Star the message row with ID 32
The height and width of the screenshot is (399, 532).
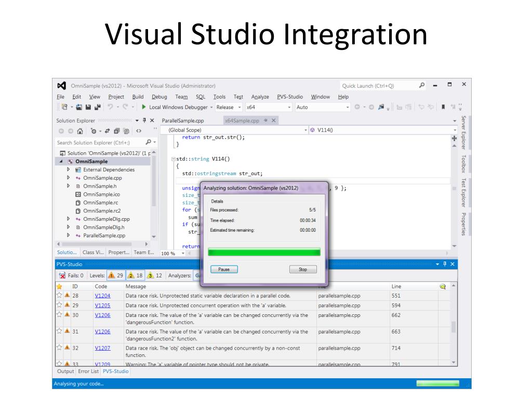tap(59, 348)
